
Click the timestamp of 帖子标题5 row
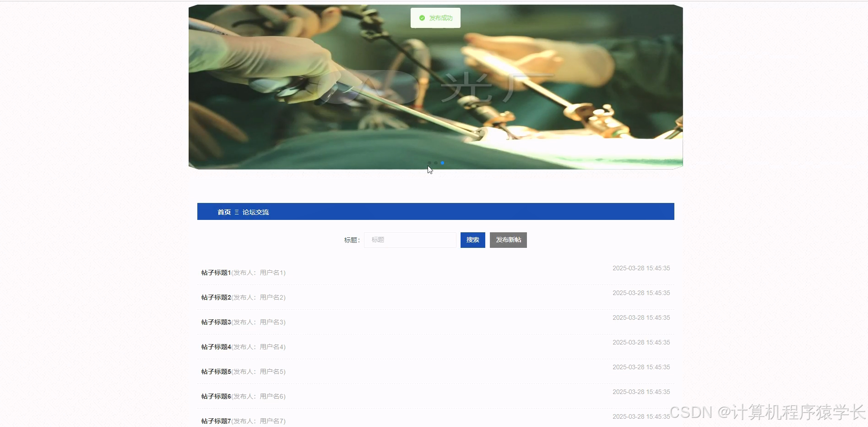coord(641,367)
